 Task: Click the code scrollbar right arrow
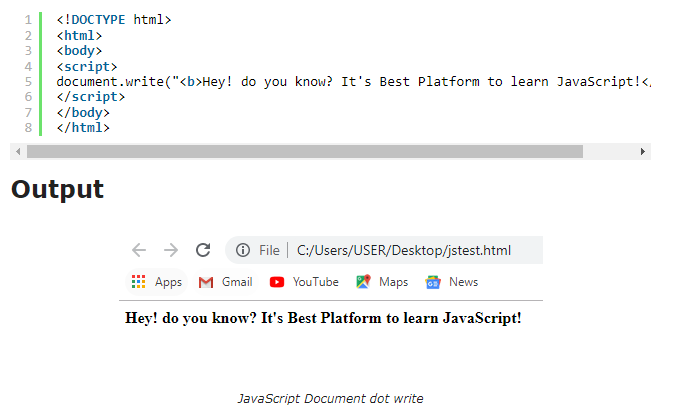coord(643,151)
